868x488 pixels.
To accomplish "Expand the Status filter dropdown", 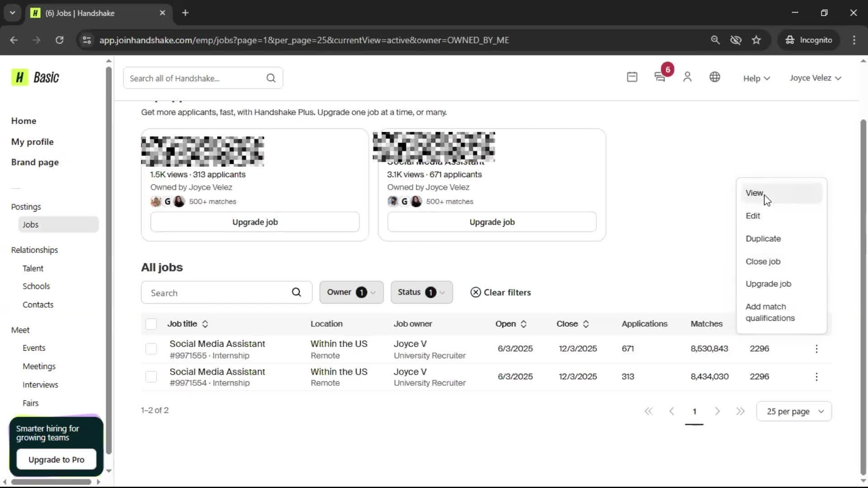I will (x=421, y=292).
